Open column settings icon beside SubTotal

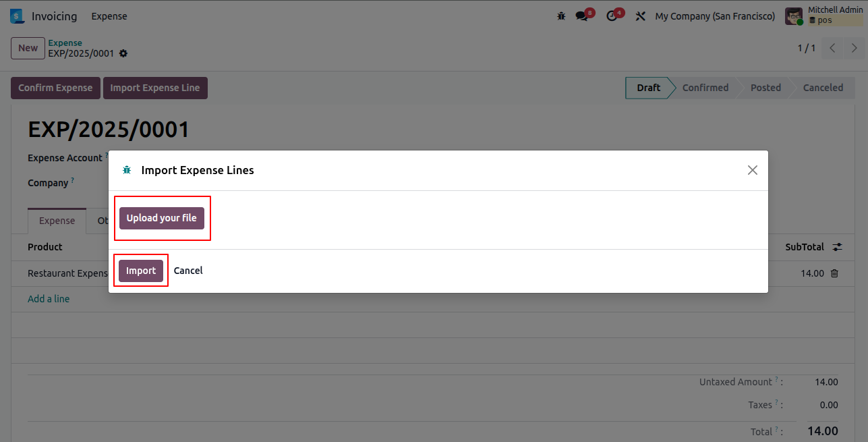coord(837,247)
